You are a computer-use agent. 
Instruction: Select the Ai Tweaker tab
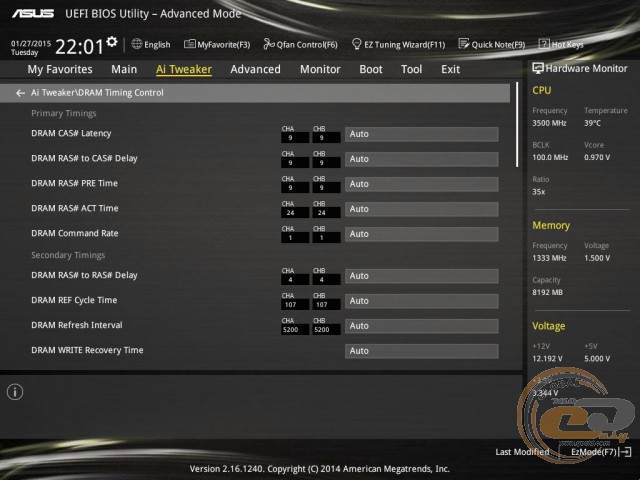(x=184, y=69)
